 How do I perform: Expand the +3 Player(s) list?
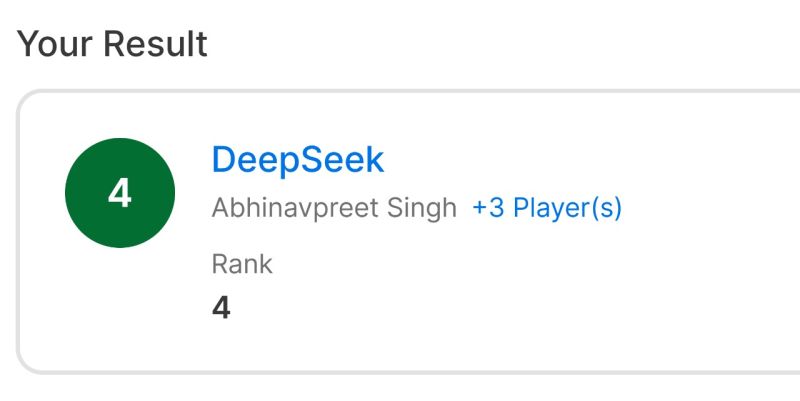(x=547, y=208)
